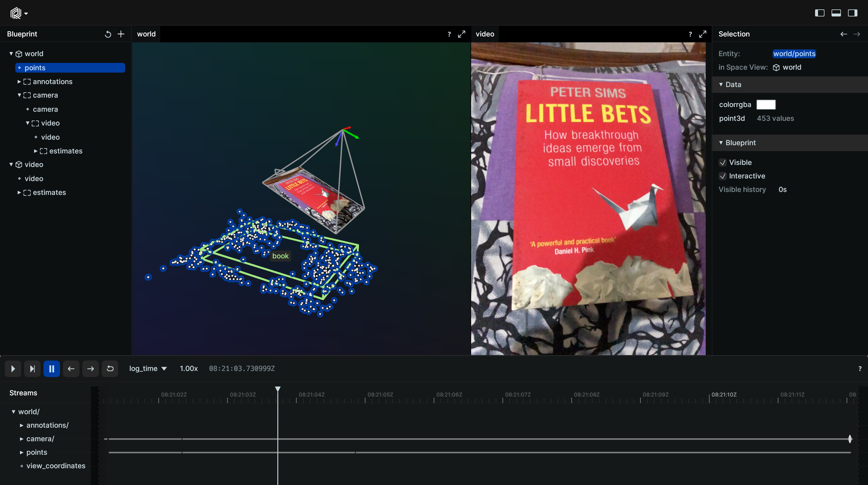Maximize the world space view
This screenshot has height=485, width=868.
[x=462, y=34]
